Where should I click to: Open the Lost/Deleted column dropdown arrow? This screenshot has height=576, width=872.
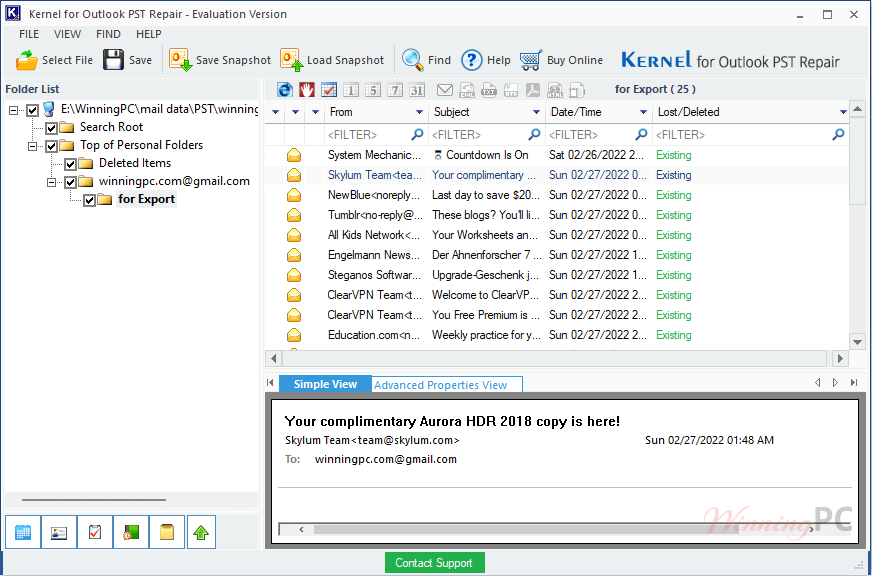pyautogui.click(x=843, y=112)
